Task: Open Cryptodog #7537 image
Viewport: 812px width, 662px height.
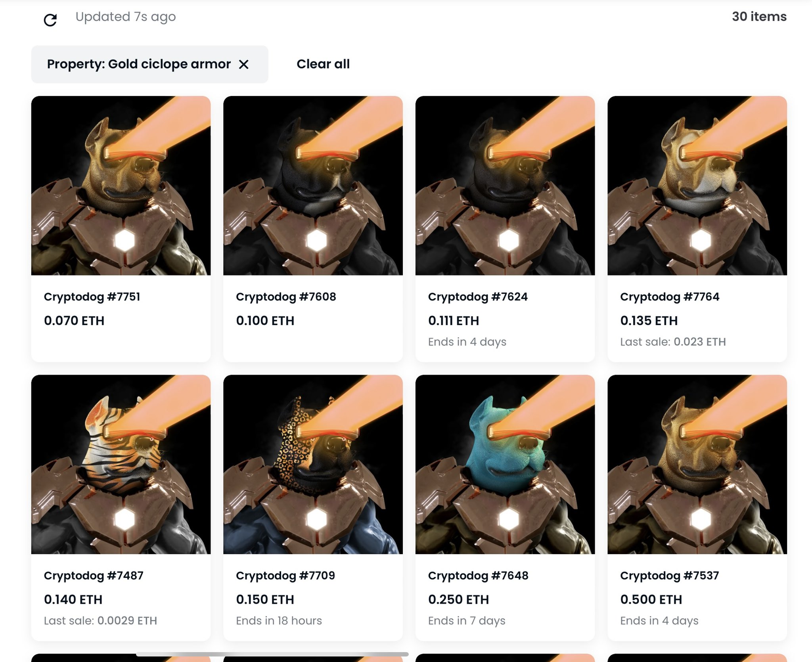Action: click(x=697, y=464)
